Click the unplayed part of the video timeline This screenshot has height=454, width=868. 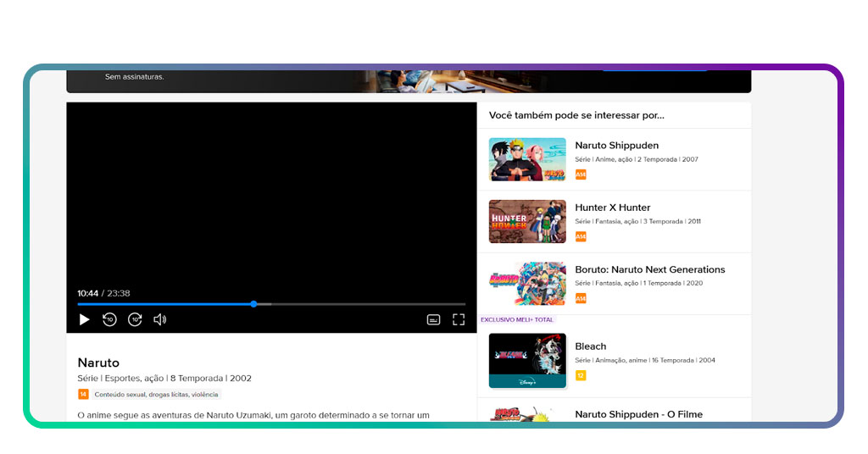368,304
